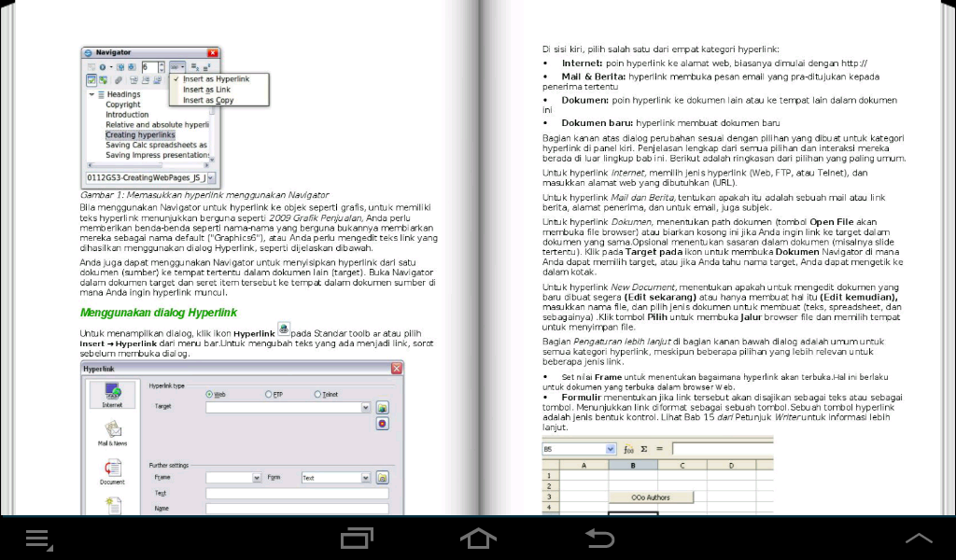Screen dimensions: 956x560
Task: Select the Document category icon
Action: click(112, 471)
